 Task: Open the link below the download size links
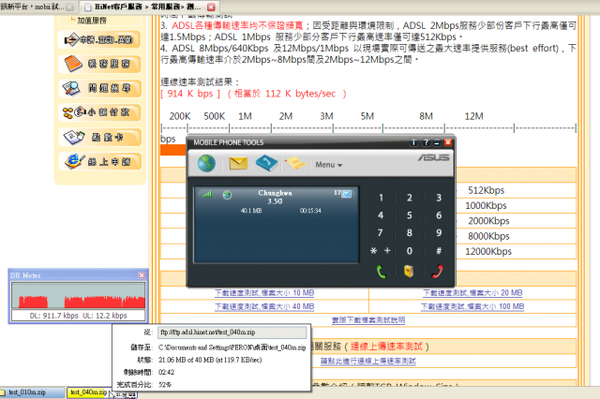coord(368,320)
